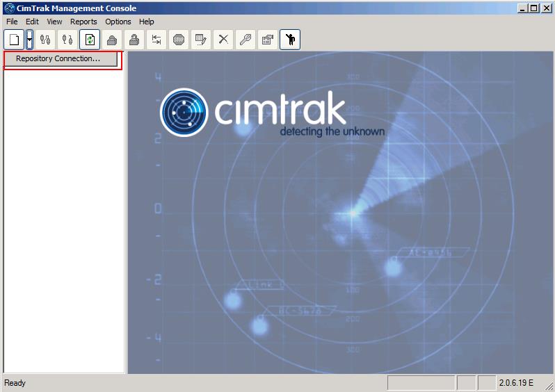Open the dropdown arrow beside the New icon
Screen dimensions: 555x392
pyautogui.click(x=30, y=40)
